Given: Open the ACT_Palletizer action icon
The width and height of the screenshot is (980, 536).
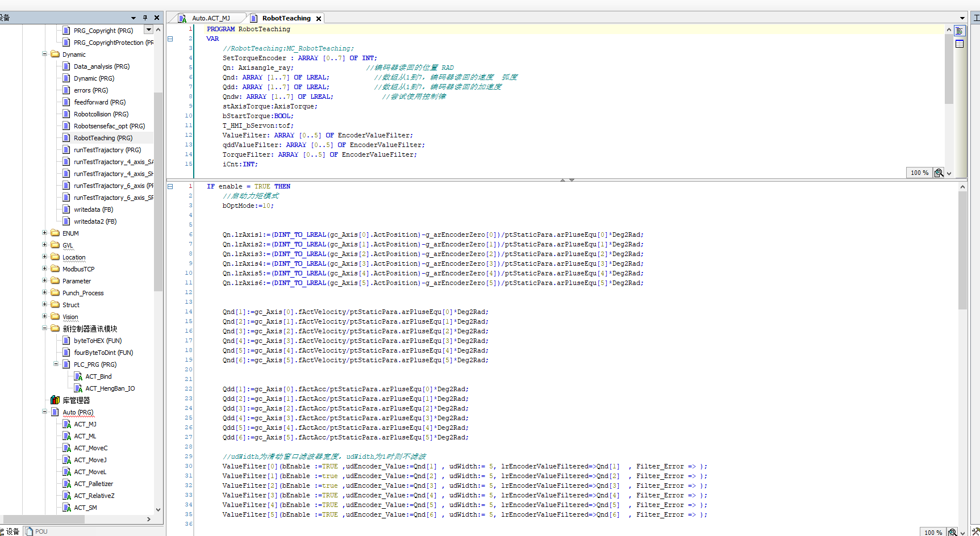Looking at the screenshot, I should (66, 484).
